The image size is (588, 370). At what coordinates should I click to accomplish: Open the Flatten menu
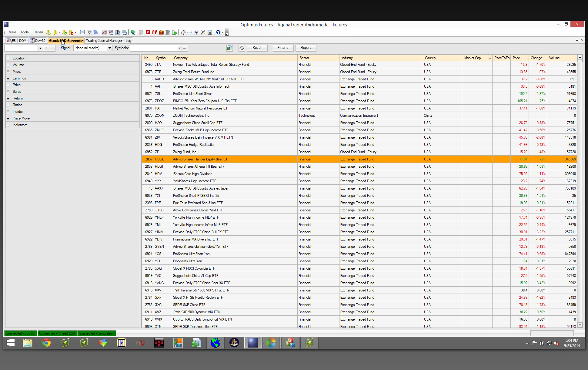[x=38, y=32]
